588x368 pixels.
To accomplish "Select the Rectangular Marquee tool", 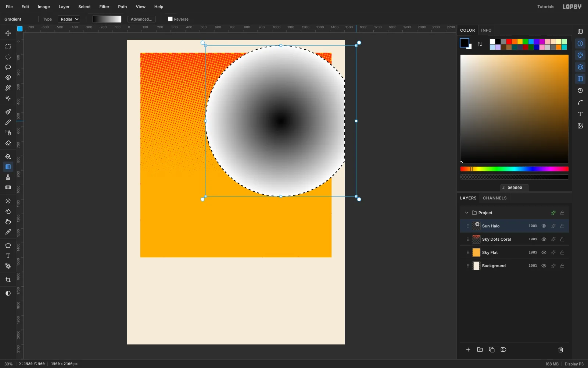I will point(8,47).
